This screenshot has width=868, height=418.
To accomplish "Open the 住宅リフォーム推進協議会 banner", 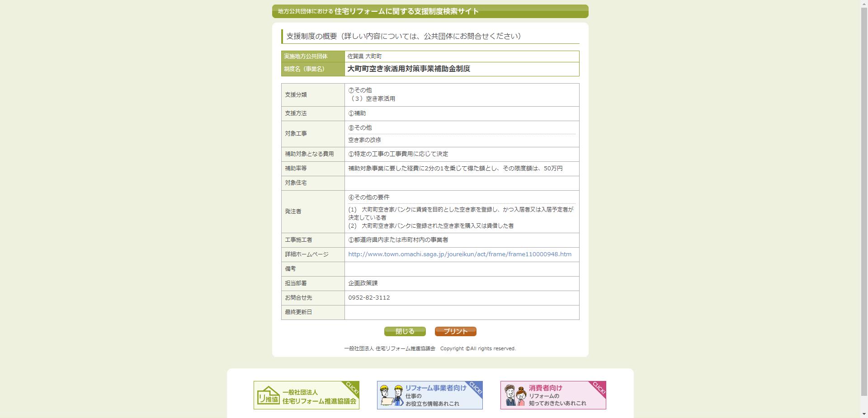I will click(307, 395).
